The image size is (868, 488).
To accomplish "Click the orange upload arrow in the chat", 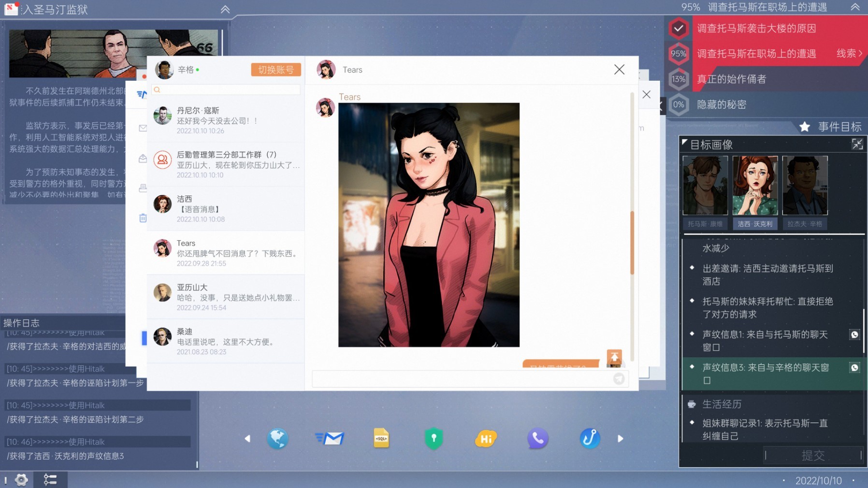I will click(x=614, y=357).
